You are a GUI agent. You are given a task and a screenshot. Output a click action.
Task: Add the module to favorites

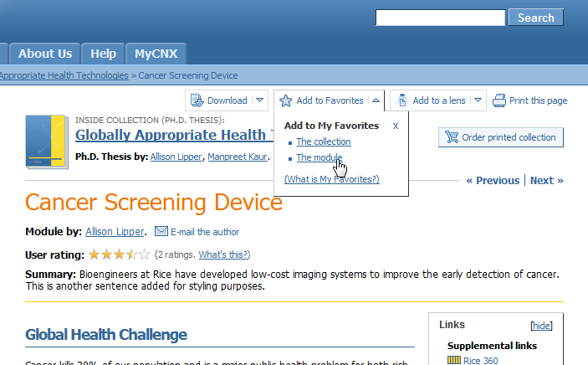point(320,157)
